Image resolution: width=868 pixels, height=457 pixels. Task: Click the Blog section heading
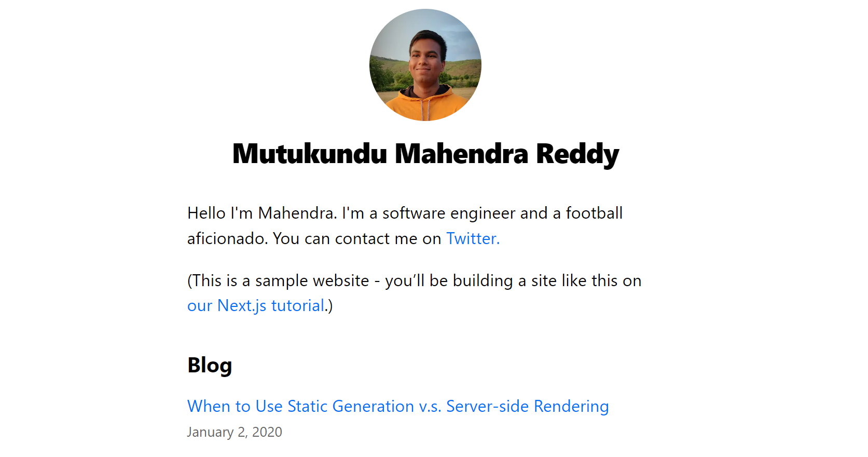pos(210,366)
